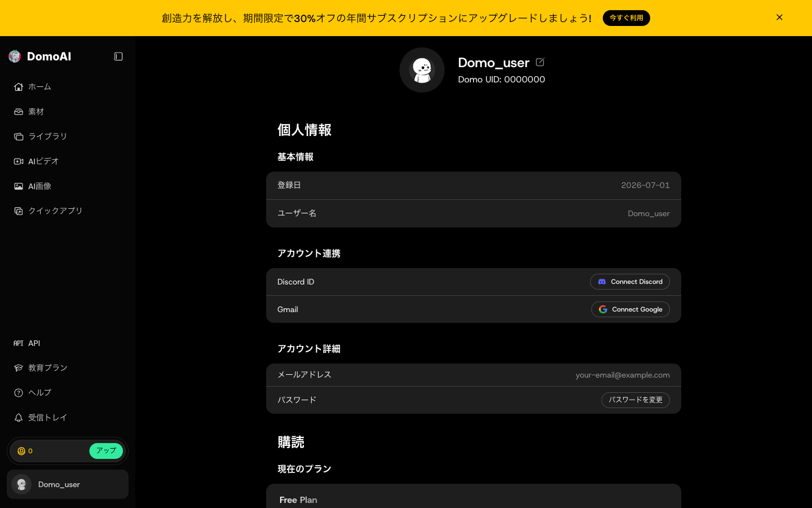The width and height of the screenshot is (812, 508).
Task: Click the Connect Discord button
Action: coord(630,282)
